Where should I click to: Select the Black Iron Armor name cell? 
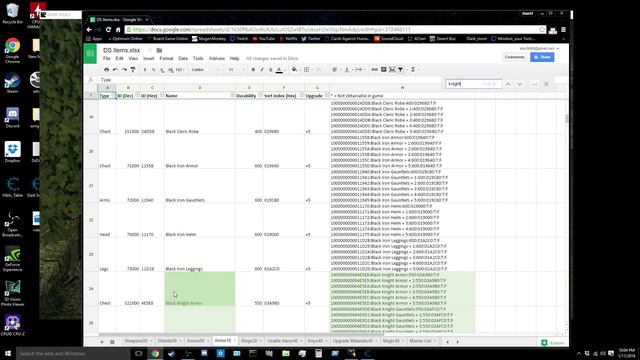click(200, 152)
